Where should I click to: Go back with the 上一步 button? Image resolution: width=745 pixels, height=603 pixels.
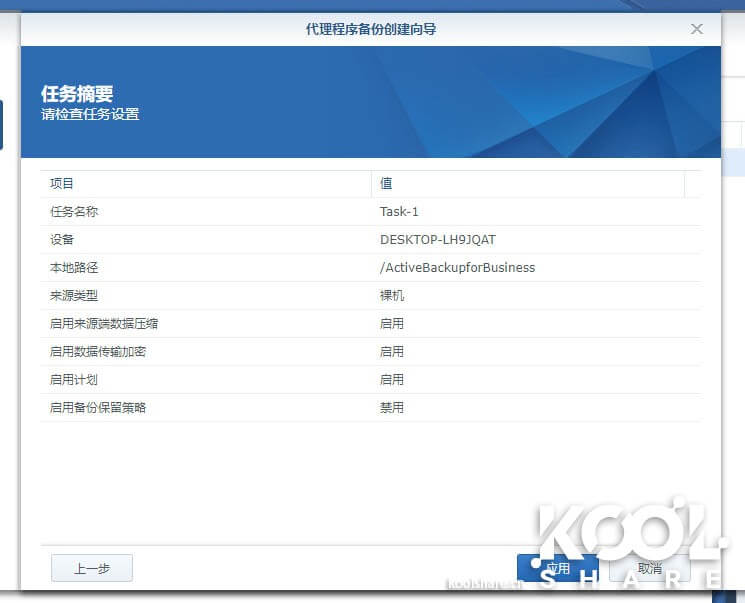[x=92, y=568]
